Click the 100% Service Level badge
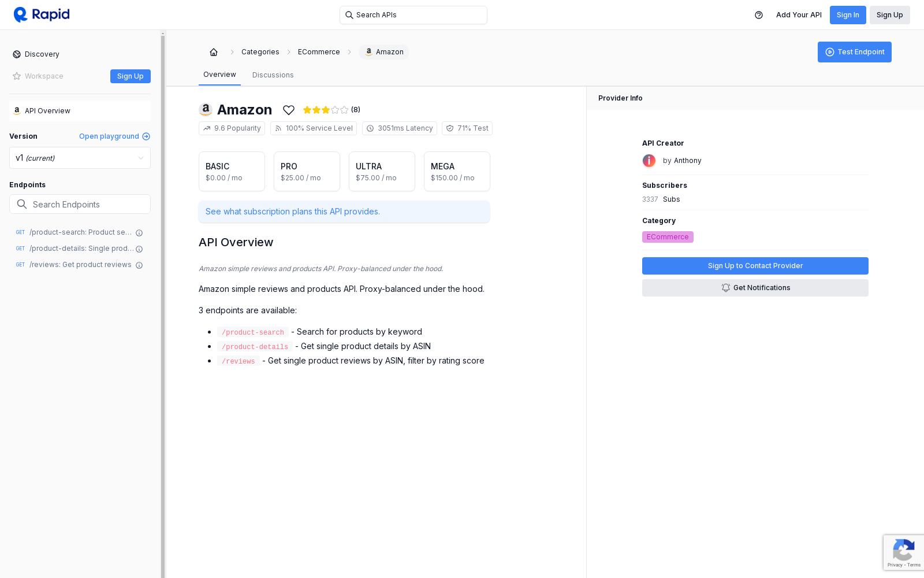924x578 pixels. click(314, 128)
